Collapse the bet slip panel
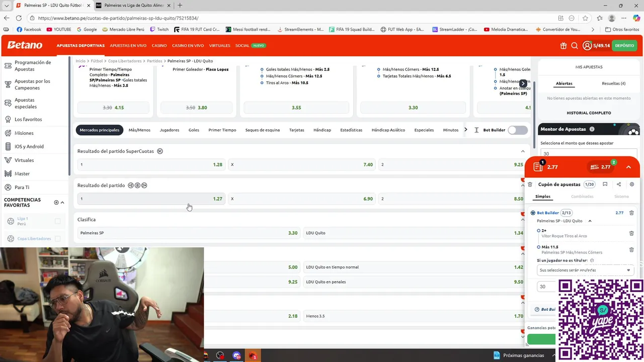 628,167
